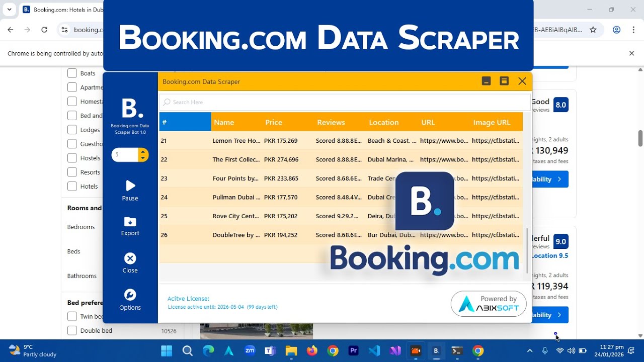The image size is (644, 362).
Task: Tick the Hostels checkbox in Chrome
Action: 72,157
